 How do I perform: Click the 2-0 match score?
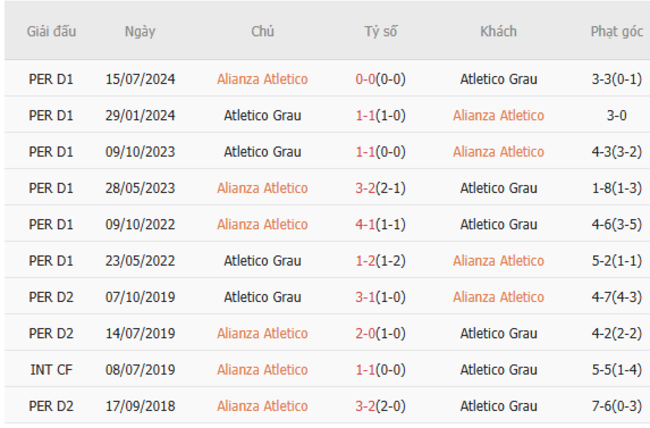[x=366, y=333]
